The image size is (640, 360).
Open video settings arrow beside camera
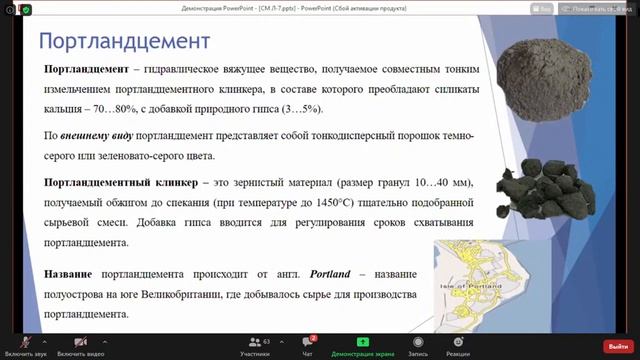point(104,342)
